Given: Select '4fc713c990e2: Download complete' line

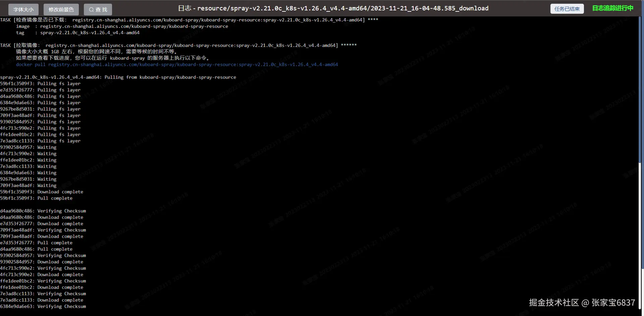Looking at the screenshot, I should pyautogui.click(x=42, y=275).
